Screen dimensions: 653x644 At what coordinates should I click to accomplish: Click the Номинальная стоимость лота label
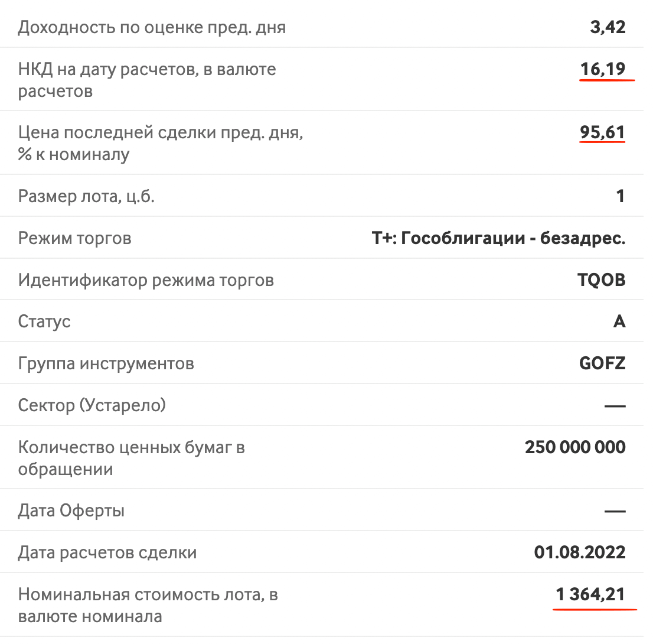coord(148,605)
